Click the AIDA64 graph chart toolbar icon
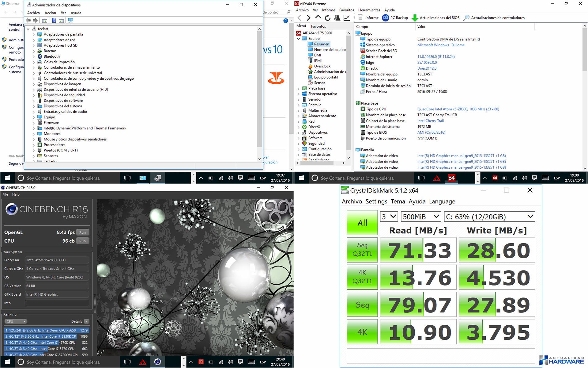 (347, 18)
